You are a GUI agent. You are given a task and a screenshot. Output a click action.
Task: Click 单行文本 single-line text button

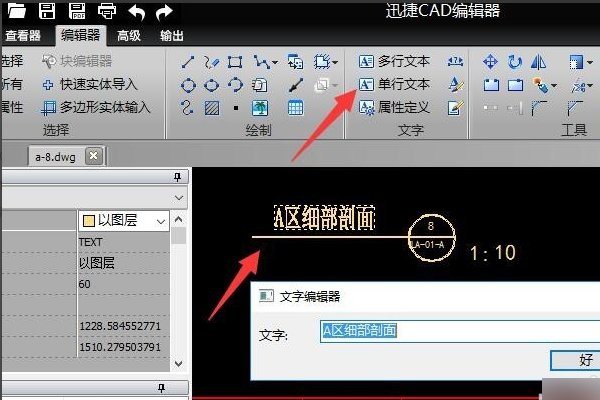click(394, 84)
